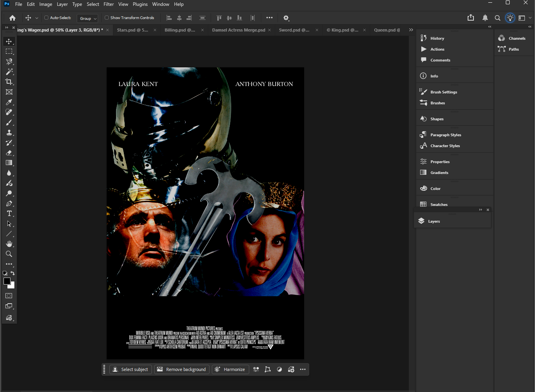Activate the Crop tool

9,82
